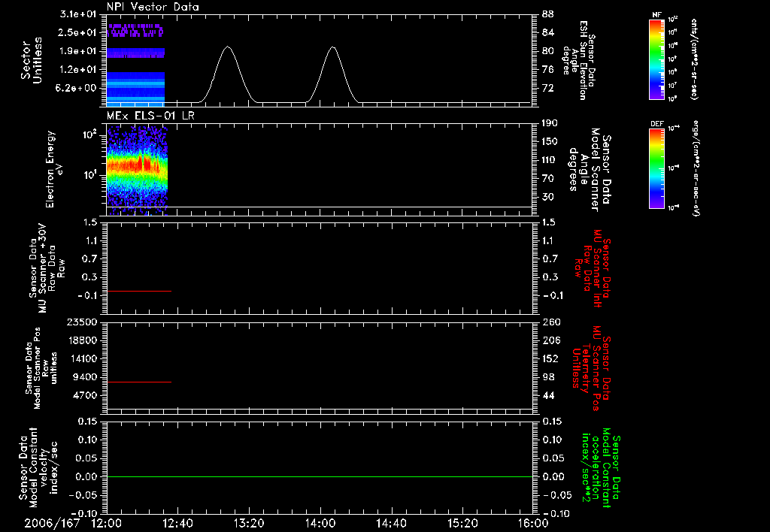Click the "Electron Energy eV" axis label
The height and width of the screenshot is (532, 770).
pos(54,169)
